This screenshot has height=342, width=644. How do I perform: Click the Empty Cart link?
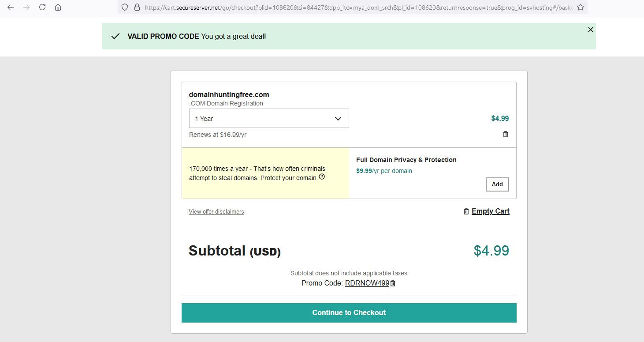(x=491, y=211)
